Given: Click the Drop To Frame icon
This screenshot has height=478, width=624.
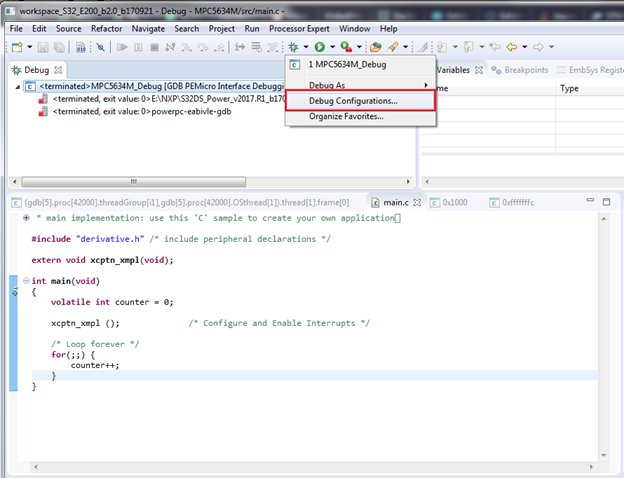Looking at the screenshot, I should (257, 47).
